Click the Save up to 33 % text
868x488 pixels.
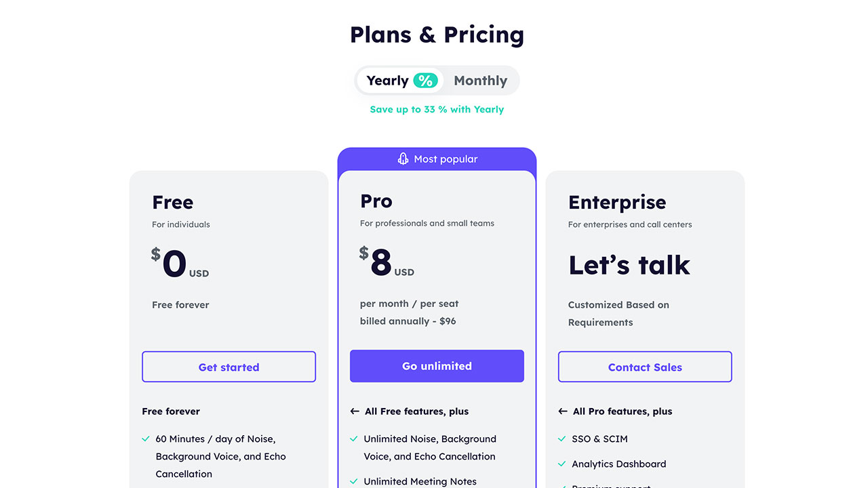[437, 109]
